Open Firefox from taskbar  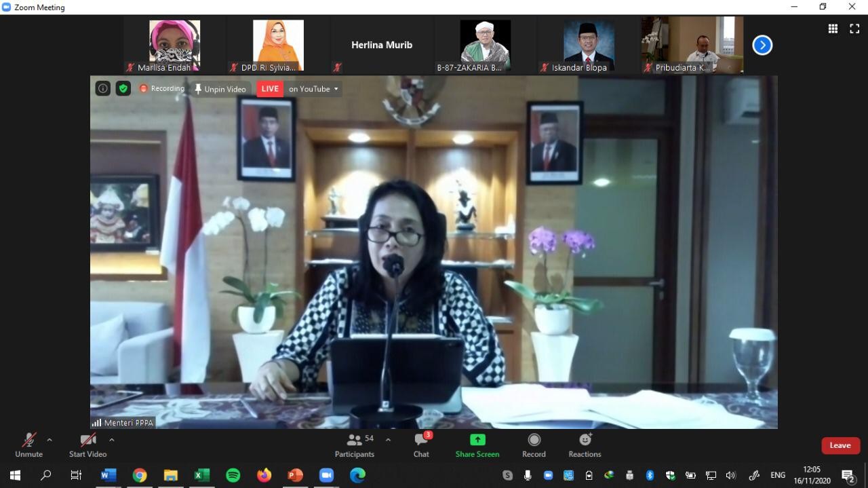pyautogui.click(x=264, y=475)
